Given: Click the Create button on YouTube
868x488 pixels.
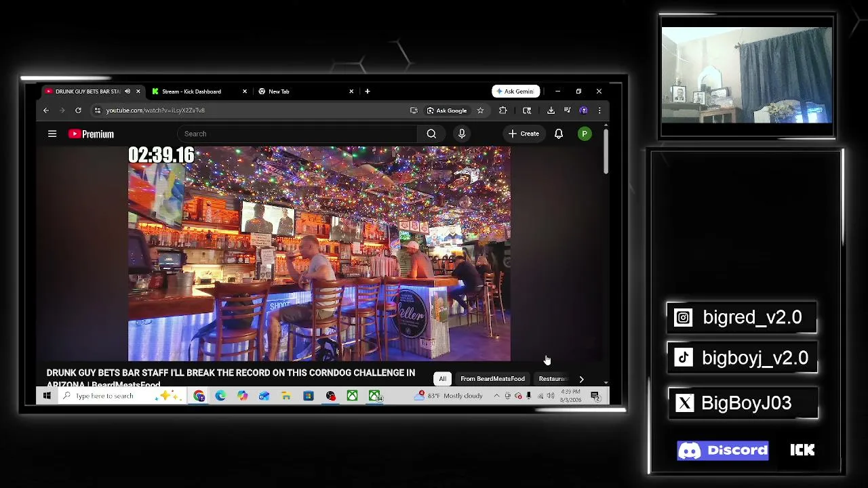Looking at the screenshot, I should pos(524,134).
